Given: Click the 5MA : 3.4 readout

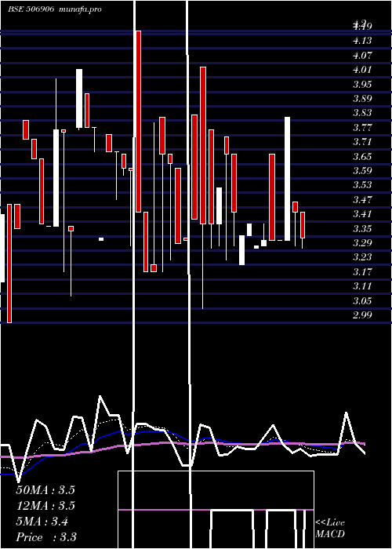Looking at the screenshot, I should click(42, 522).
